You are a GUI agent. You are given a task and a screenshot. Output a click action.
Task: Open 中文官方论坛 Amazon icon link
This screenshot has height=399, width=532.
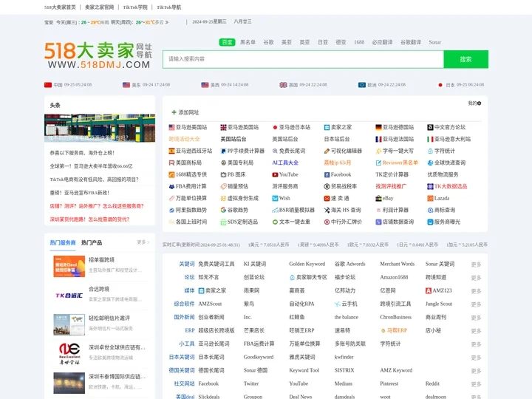446,127
